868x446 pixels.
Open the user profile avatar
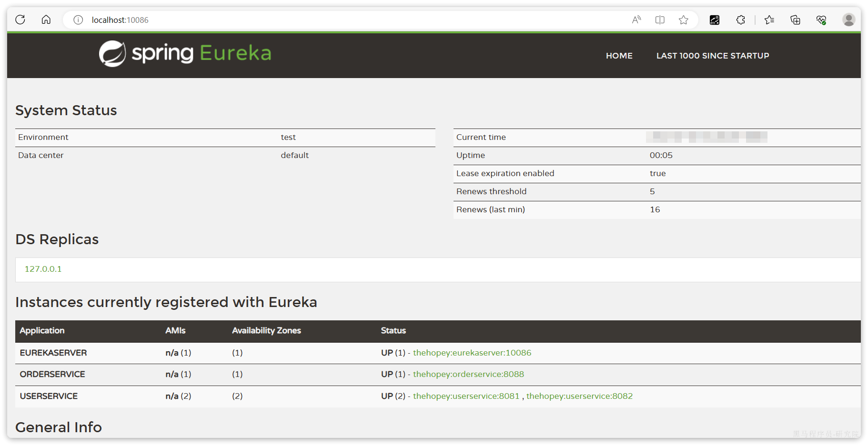pyautogui.click(x=848, y=20)
